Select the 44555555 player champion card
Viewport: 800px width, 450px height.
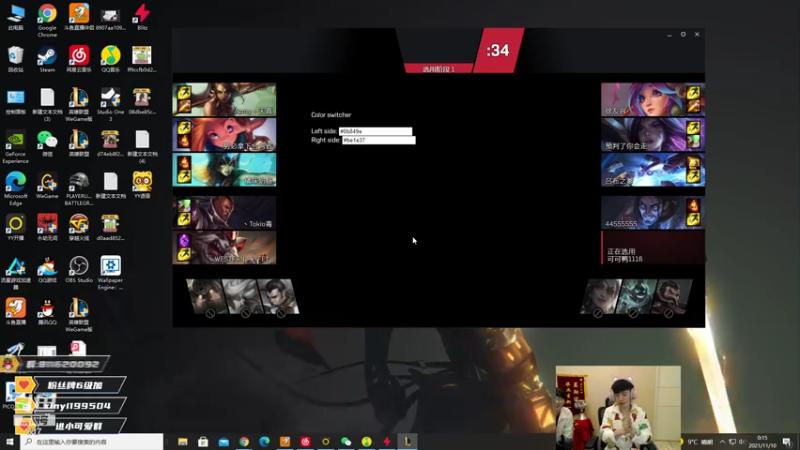653,213
